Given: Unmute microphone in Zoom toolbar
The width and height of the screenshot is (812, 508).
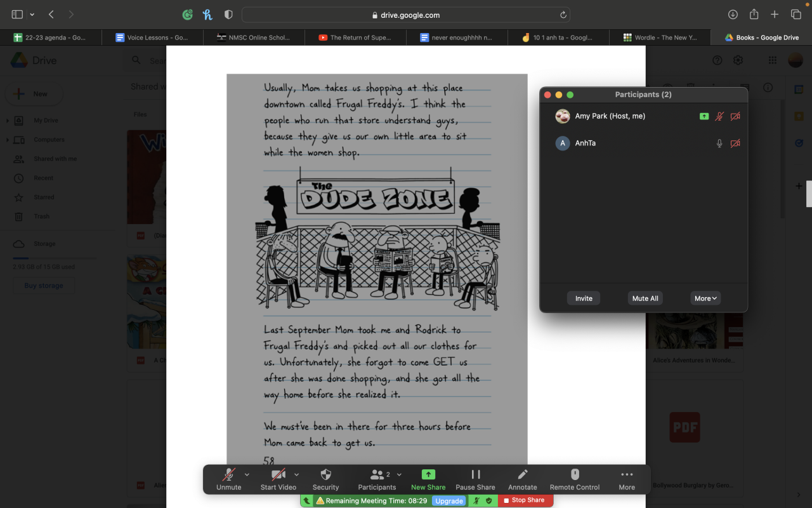Looking at the screenshot, I should click(228, 479).
